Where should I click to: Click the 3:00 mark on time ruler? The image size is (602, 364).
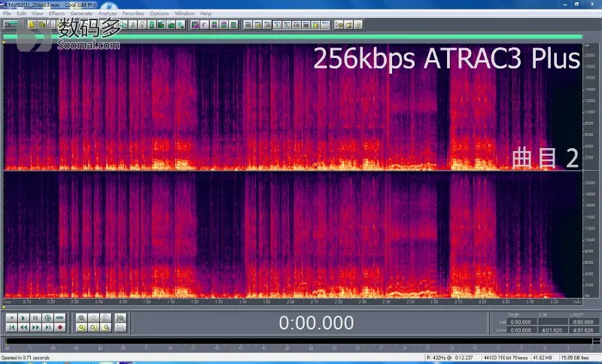point(434,302)
